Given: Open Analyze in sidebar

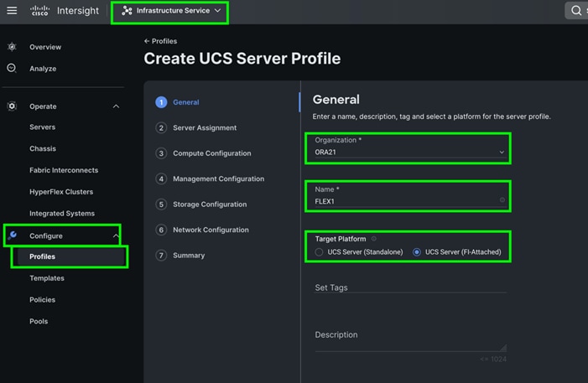Looking at the screenshot, I should [43, 69].
